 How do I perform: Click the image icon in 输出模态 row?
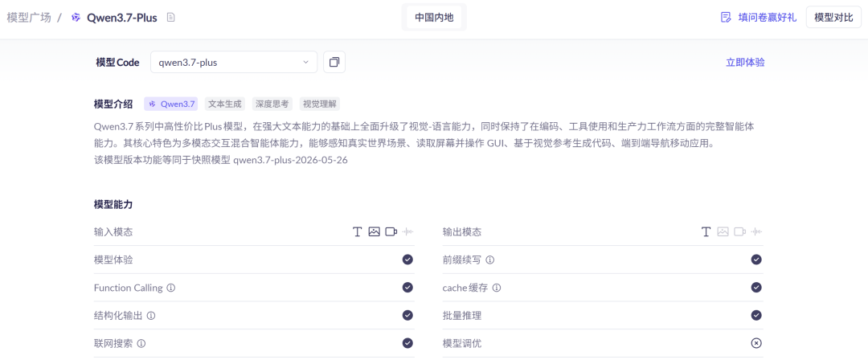tap(723, 231)
